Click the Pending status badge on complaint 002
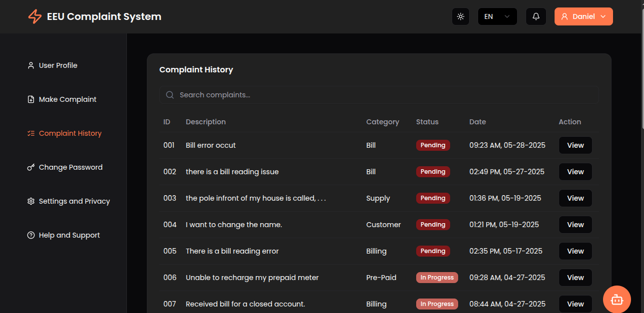 [x=433, y=171]
